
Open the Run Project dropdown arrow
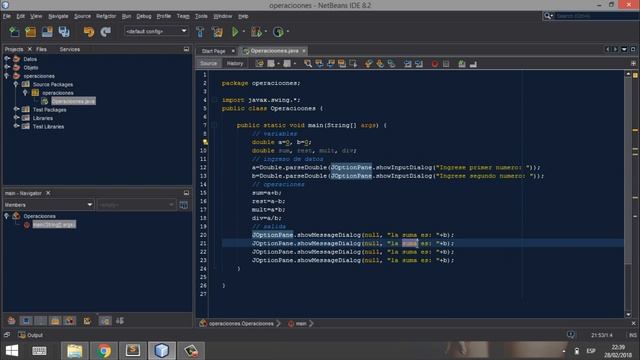(x=244, y=32)
